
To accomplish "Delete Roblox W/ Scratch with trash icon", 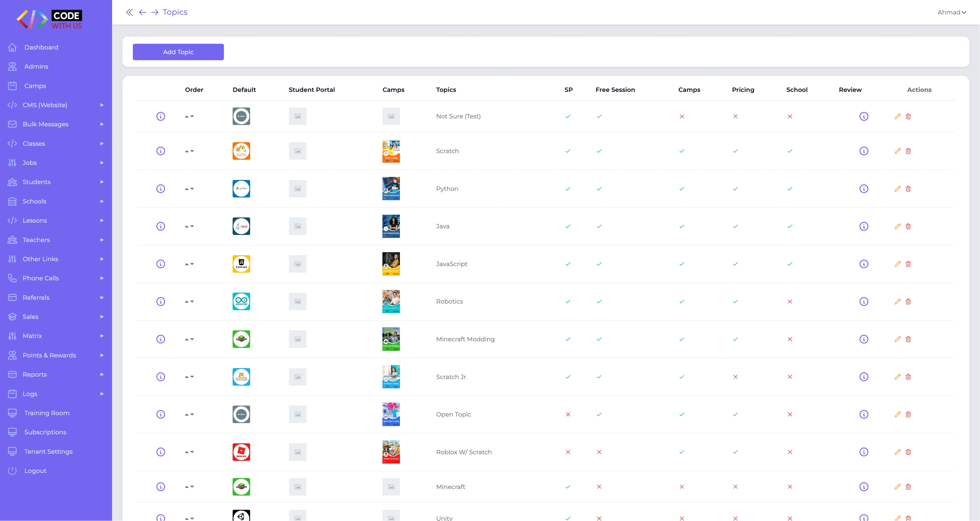I will coord(908,452).
